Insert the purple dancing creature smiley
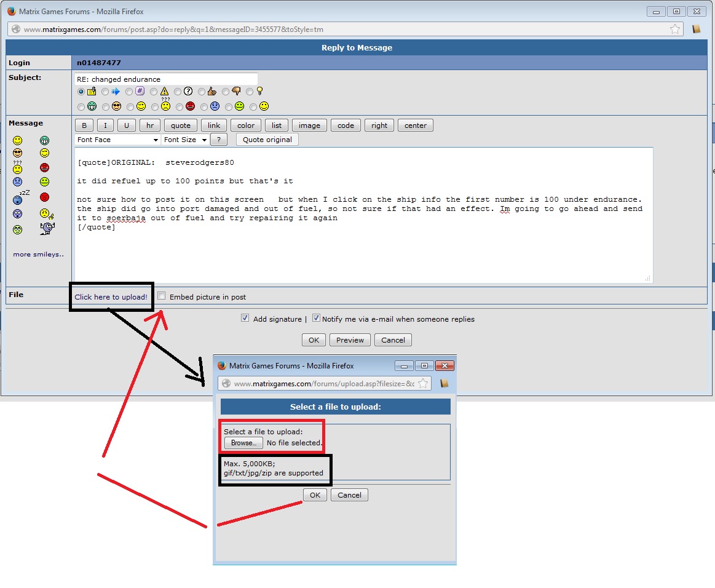The width and height of the screenshot is (715, 588). pyautogui.click(x=47, y=228)
